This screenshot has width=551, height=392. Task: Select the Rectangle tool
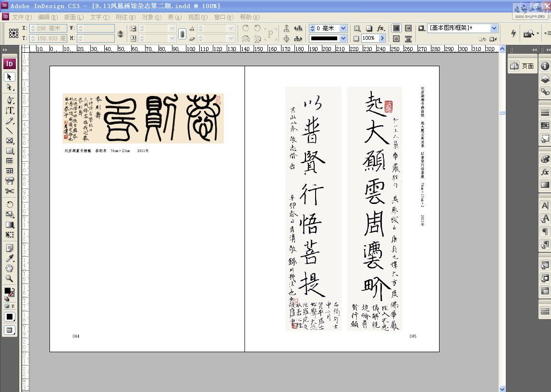coord(10,151)
